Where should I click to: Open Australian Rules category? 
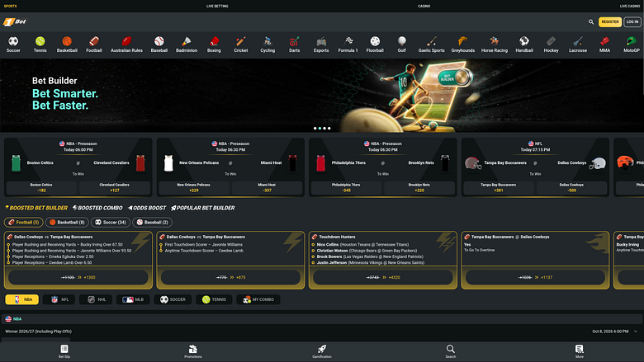tap(126, 45)
